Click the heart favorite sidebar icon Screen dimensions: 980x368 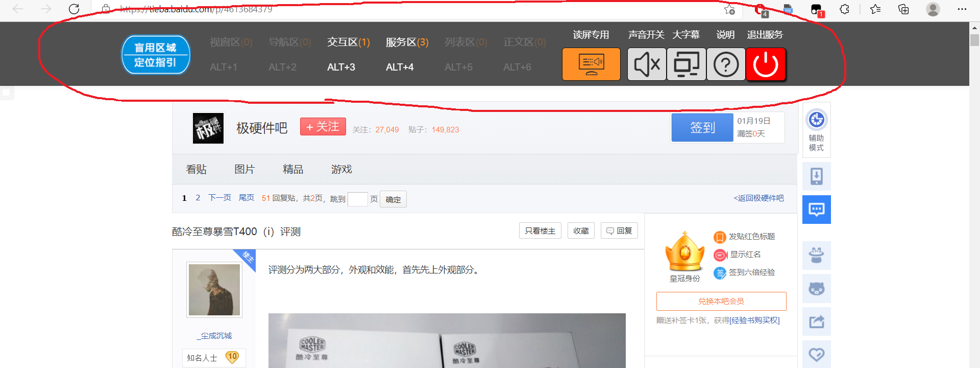[816, 354]
